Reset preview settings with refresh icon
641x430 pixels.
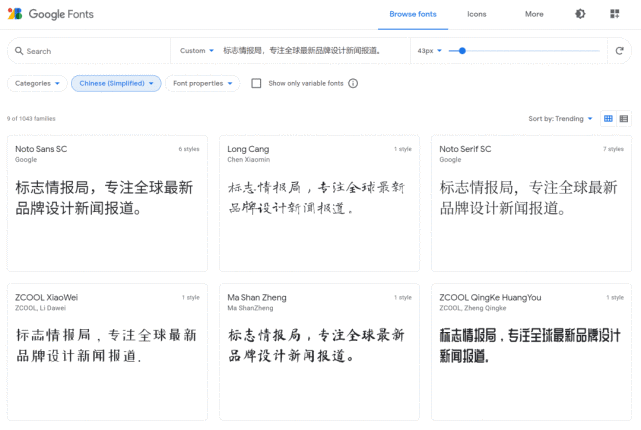pyautogui.click(x=619, y=51)
